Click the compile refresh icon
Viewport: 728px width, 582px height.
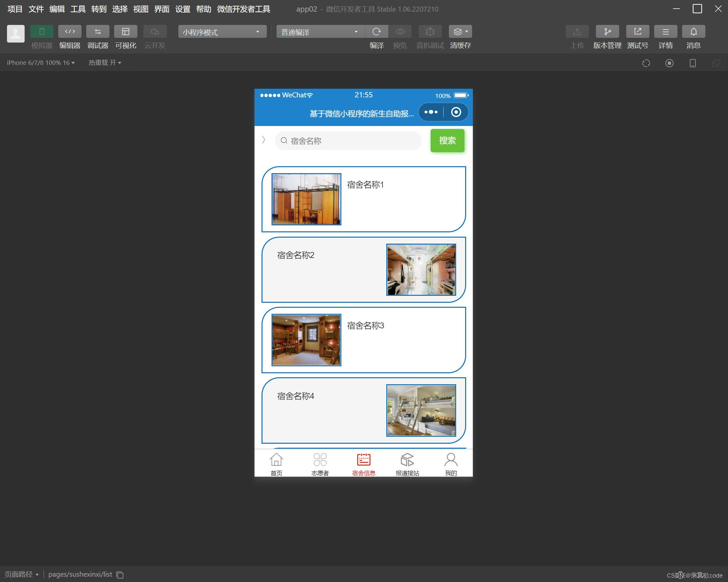(x=377, y=32)
